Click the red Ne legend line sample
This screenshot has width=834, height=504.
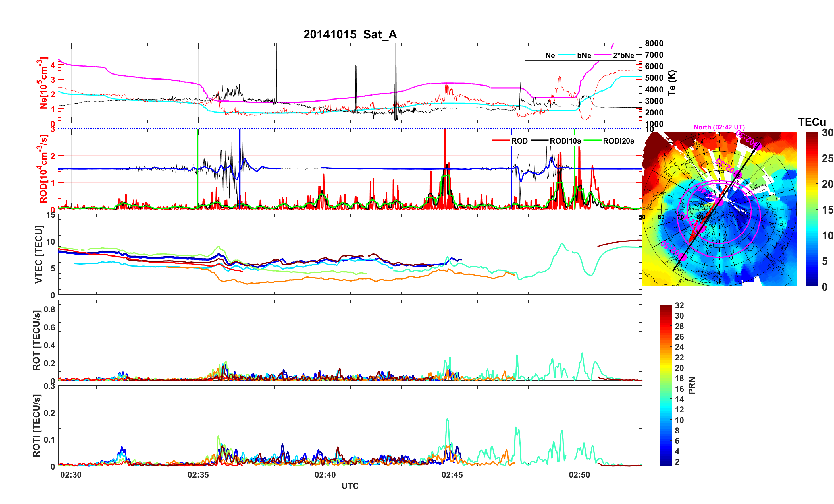536,55
